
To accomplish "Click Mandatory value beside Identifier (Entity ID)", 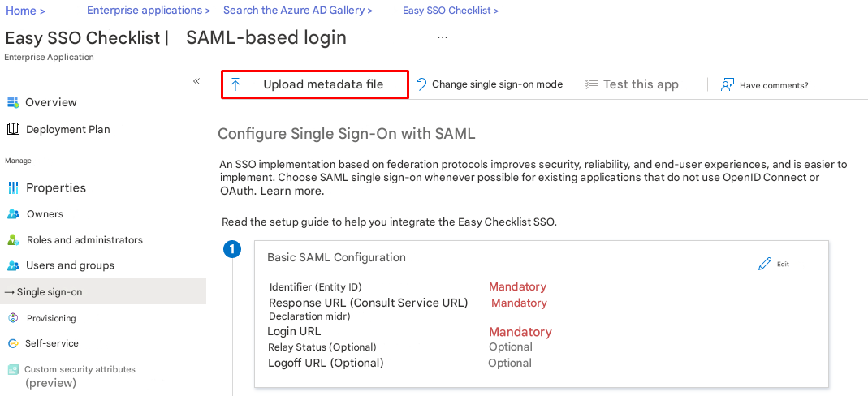I will (517, 286).
